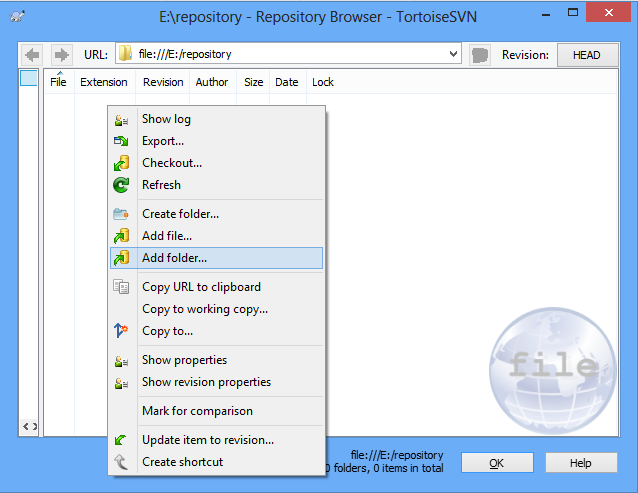This screenshot has width=638, height=493.
Task: Click the Help button
Action: [x=581, y=463]
